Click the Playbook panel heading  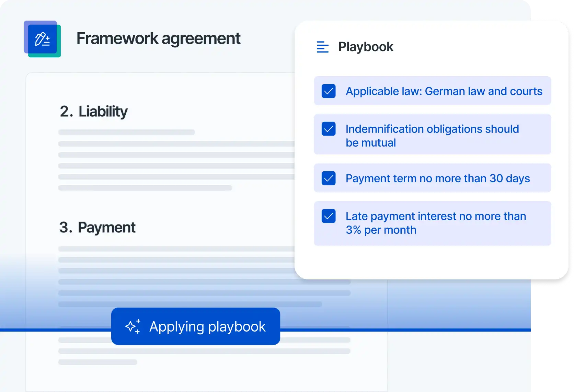(x=366, y=47)
